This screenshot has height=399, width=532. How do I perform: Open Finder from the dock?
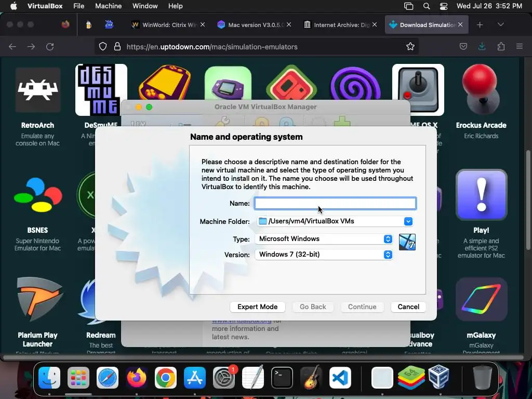(49, 378)
